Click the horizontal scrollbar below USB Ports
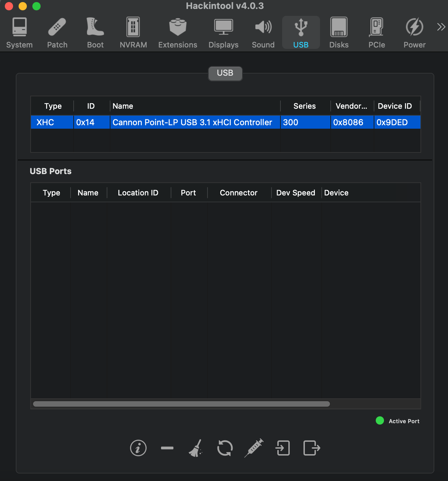This screenshot has height=481, width=448. 181,404
